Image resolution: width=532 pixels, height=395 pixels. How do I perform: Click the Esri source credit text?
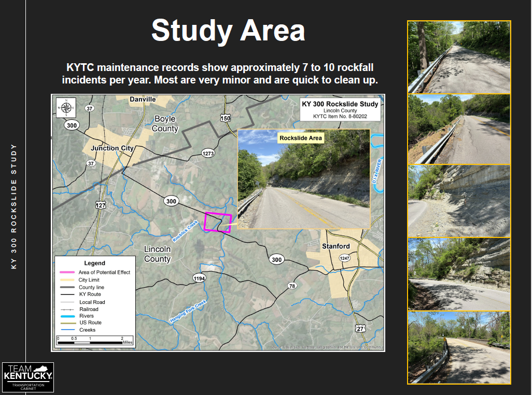coord(326,347)
